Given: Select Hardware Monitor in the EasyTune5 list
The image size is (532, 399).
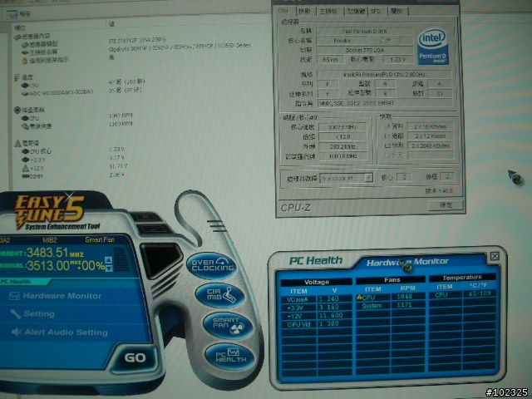Looking at the screenshot, I should pyautogui.click(x=56, y=296).
